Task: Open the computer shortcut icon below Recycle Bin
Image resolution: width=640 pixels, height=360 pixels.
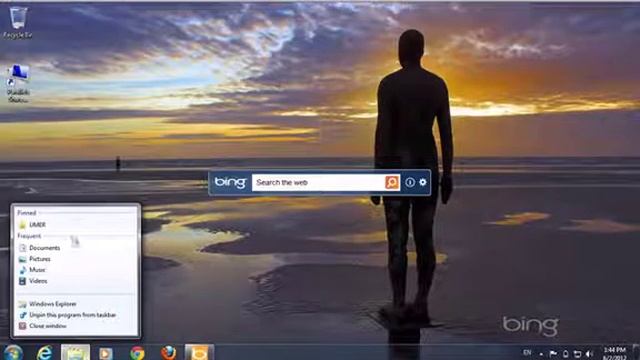Action: click(x=18, y=84)
